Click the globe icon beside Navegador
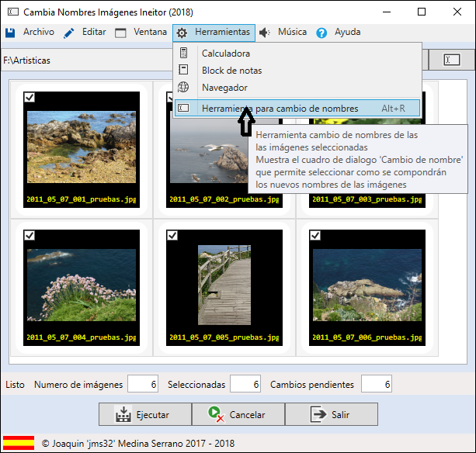476x453 pixels. pyautogui.click(x=183, y=87)
